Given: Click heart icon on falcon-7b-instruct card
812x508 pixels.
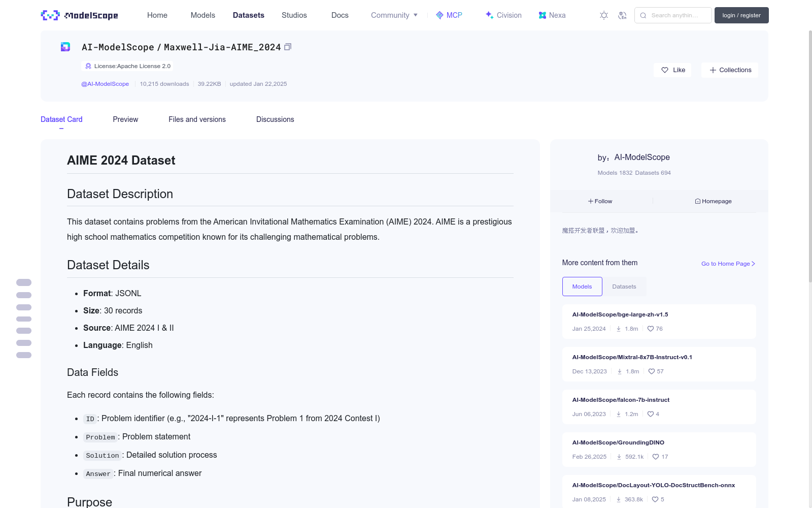Looking at the screenshot, I should pos(651,414).
